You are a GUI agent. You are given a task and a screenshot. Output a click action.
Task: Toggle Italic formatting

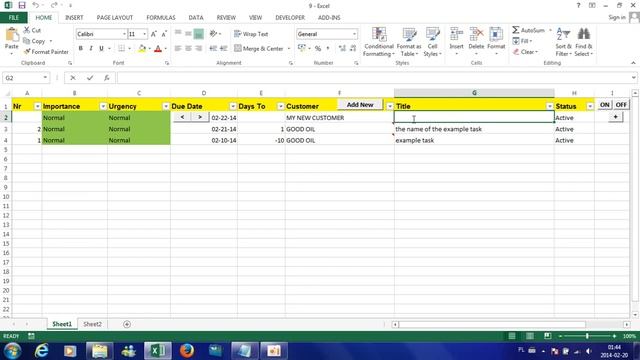tap(91, 49)
